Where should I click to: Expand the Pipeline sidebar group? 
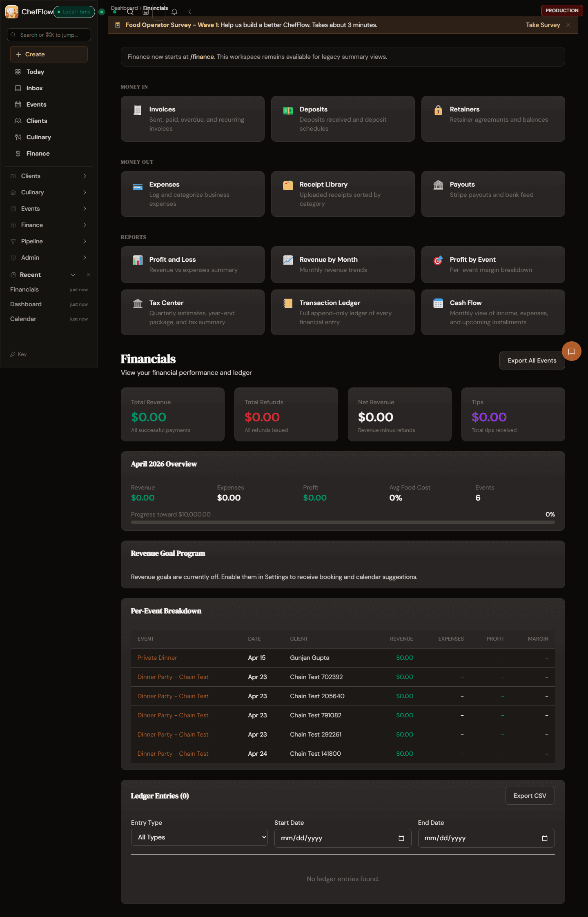[49, 241]
